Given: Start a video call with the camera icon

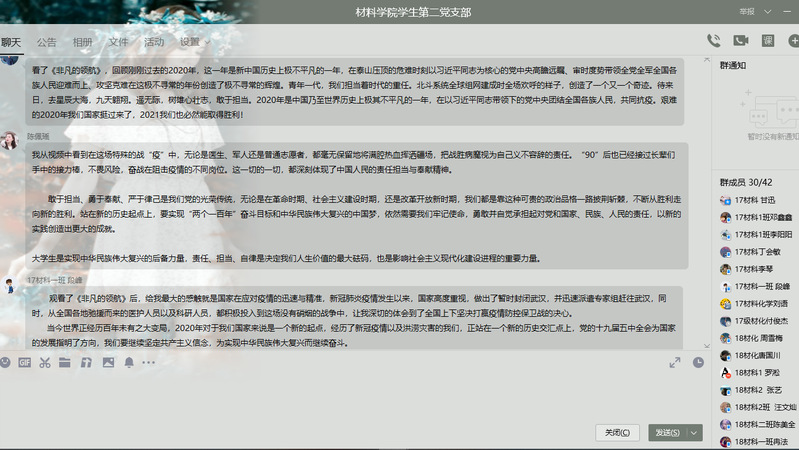Looking at the screenshot, I should point(741,41).
